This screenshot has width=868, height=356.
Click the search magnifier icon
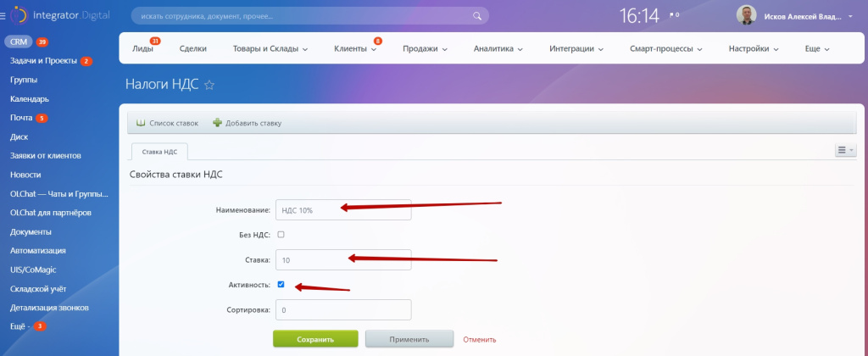(x=478, y=15)
